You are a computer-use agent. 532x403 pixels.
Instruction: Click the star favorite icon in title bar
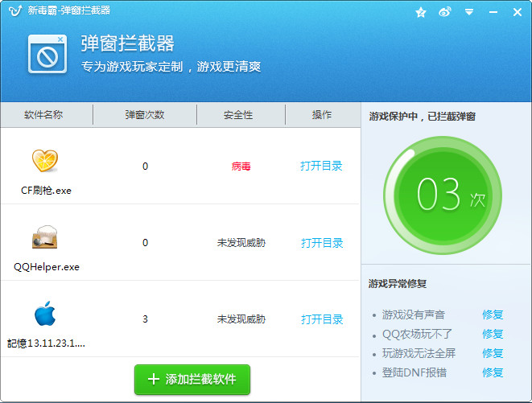point(421,13)
